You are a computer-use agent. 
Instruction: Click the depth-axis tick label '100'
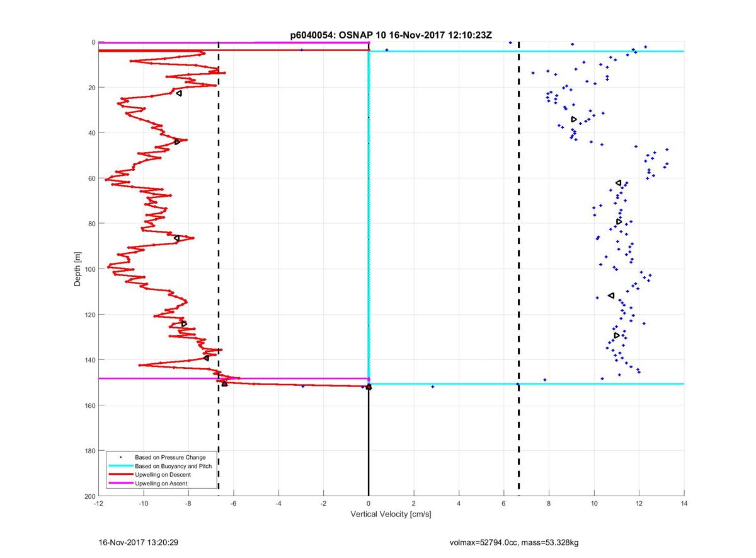(x=89, y=269)
